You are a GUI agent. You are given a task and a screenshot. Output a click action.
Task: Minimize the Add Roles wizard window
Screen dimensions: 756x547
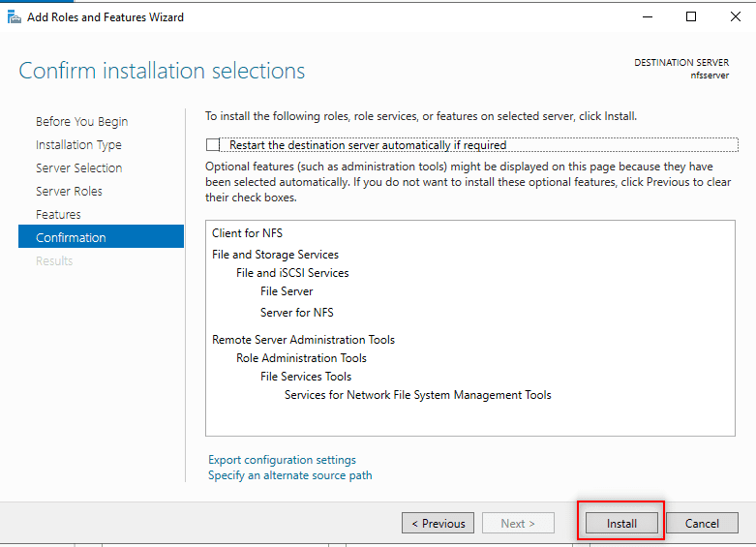[x=646, y=16]
